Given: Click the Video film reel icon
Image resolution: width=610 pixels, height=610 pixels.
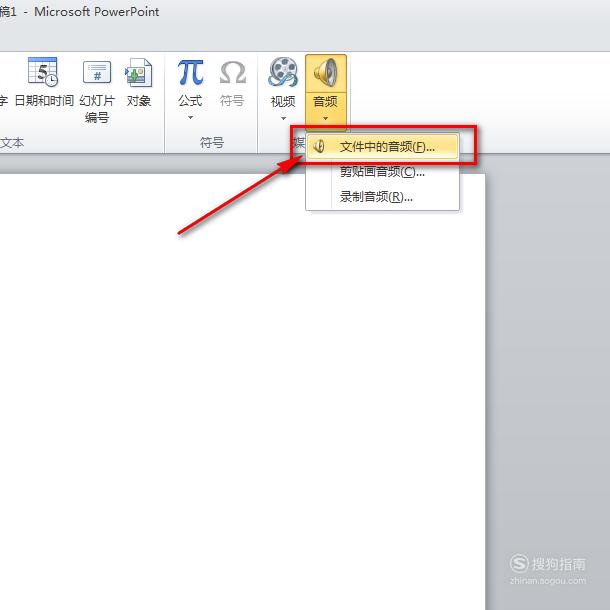Looking at the screenshot, I should (283, 72).
